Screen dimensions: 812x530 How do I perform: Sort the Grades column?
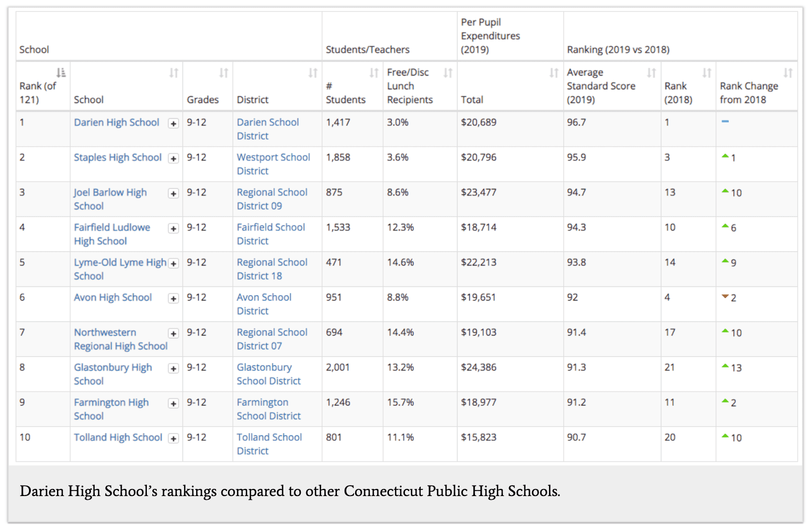pyautogui.click(x=224, y=72)
